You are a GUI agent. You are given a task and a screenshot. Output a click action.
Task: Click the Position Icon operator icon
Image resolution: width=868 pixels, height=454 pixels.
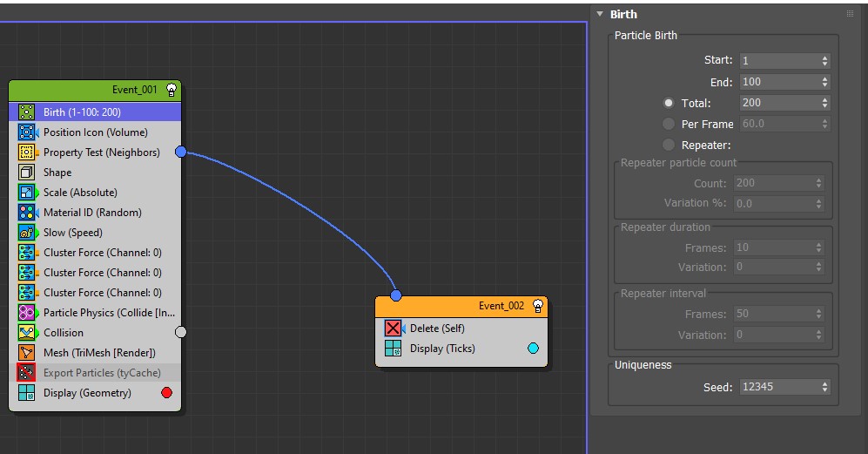click(26, 132)
